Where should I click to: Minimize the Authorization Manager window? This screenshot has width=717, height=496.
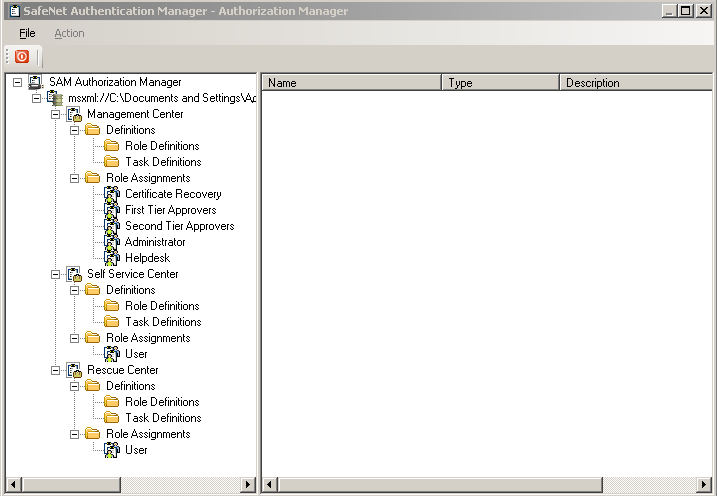point(669,11)
